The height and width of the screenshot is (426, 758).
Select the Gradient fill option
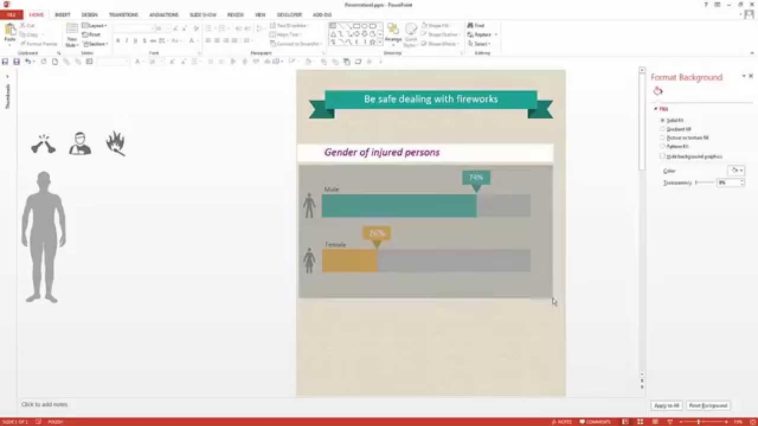tap(662, 129)
